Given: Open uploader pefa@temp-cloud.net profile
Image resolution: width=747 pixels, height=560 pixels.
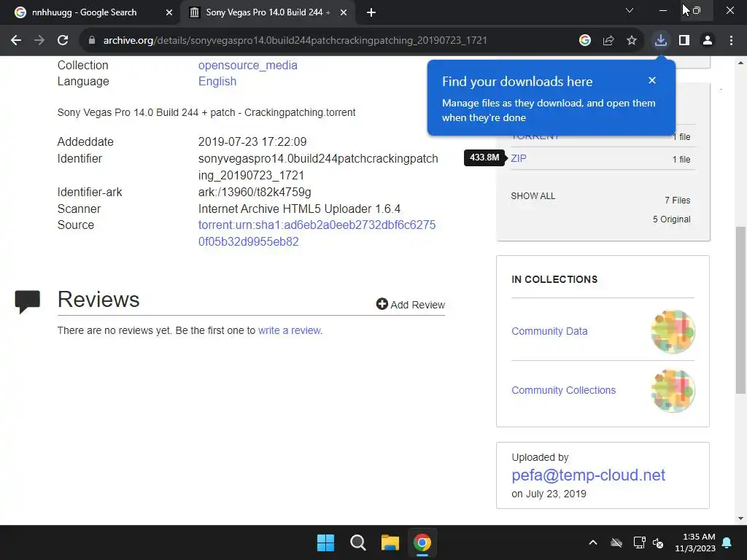Looking at the screenshot, I should pos(589,475).
